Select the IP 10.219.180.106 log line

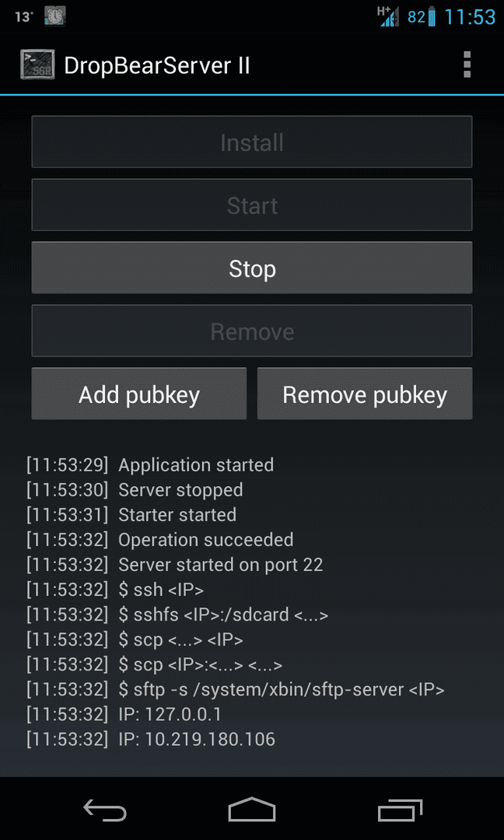point(151,740)
